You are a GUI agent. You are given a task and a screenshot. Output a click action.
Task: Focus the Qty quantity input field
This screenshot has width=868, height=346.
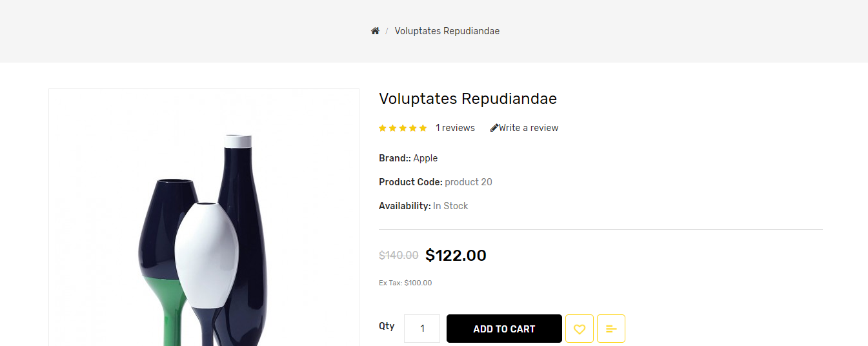point(422,329)
